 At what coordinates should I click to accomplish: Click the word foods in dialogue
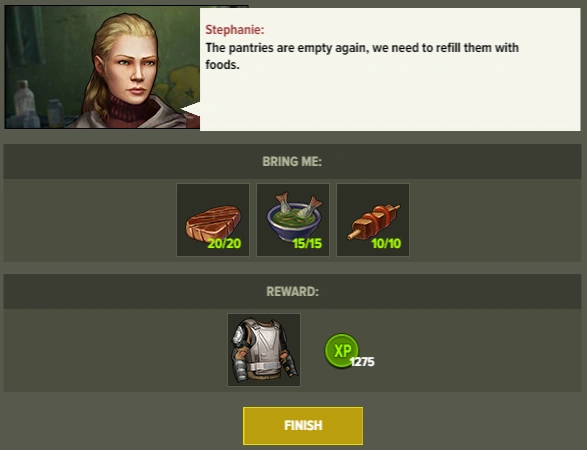click(x=222, y=65)
